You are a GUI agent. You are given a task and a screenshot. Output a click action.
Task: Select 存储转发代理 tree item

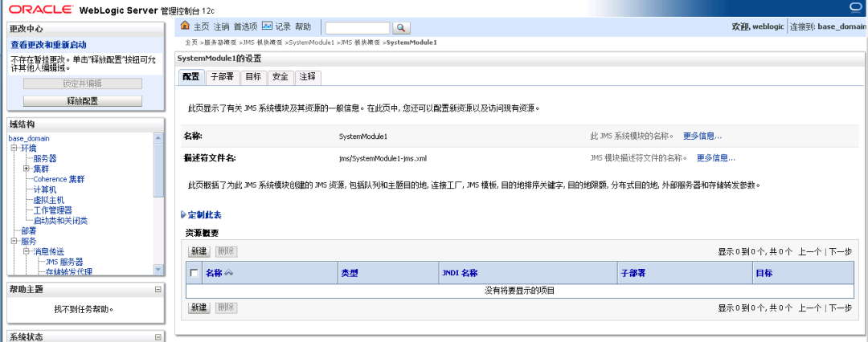coord(68,271)
